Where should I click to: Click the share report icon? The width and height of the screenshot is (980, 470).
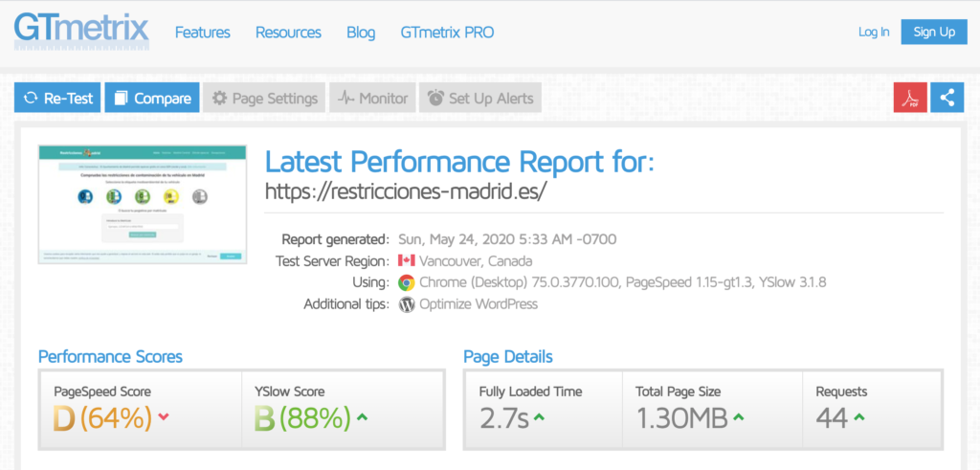947,98
